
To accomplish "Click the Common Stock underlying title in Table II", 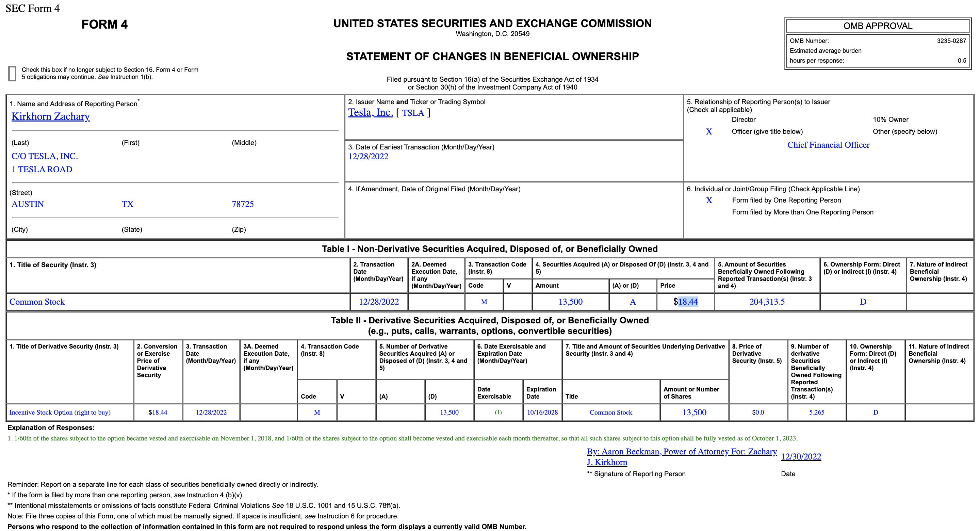I will [x=611, y=413].
